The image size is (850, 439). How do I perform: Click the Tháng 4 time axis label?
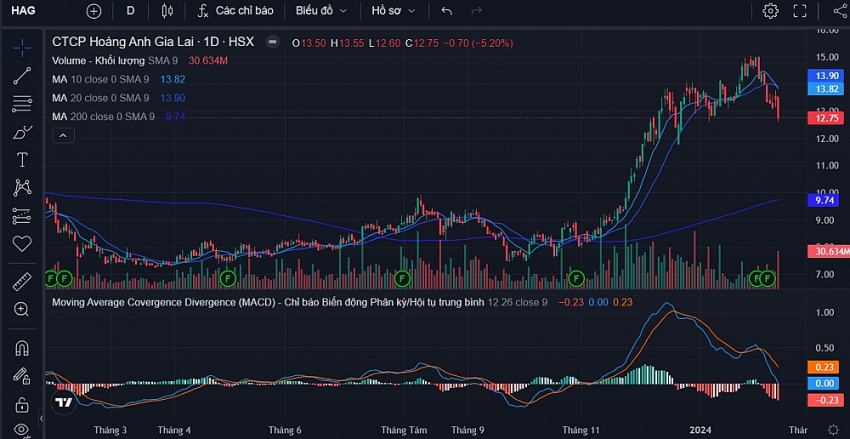pyautogui.click(x=174, y=430)
